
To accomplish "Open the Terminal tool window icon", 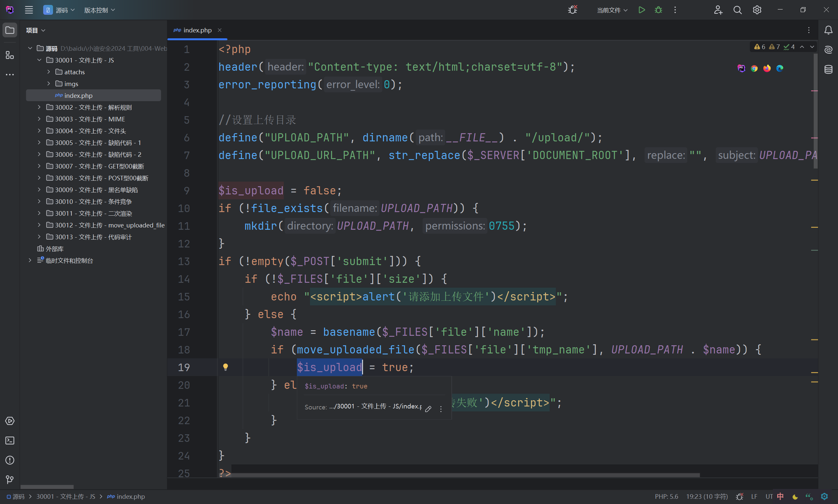I will pos(10,441).
